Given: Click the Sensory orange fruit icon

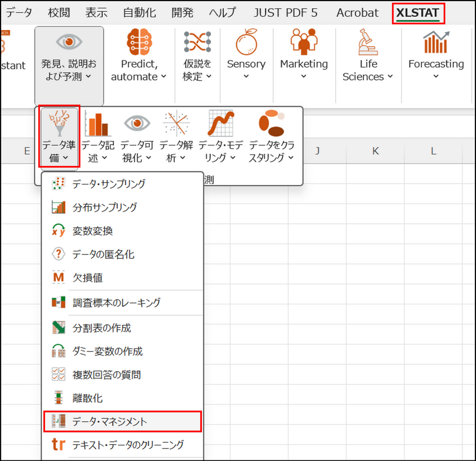Looking at the screenshot, I should click(246, 42).
